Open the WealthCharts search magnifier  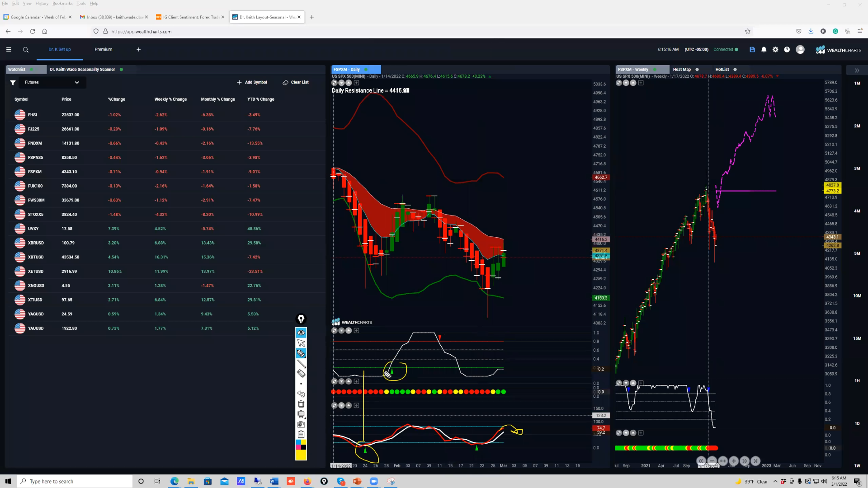tap(26, 50)
